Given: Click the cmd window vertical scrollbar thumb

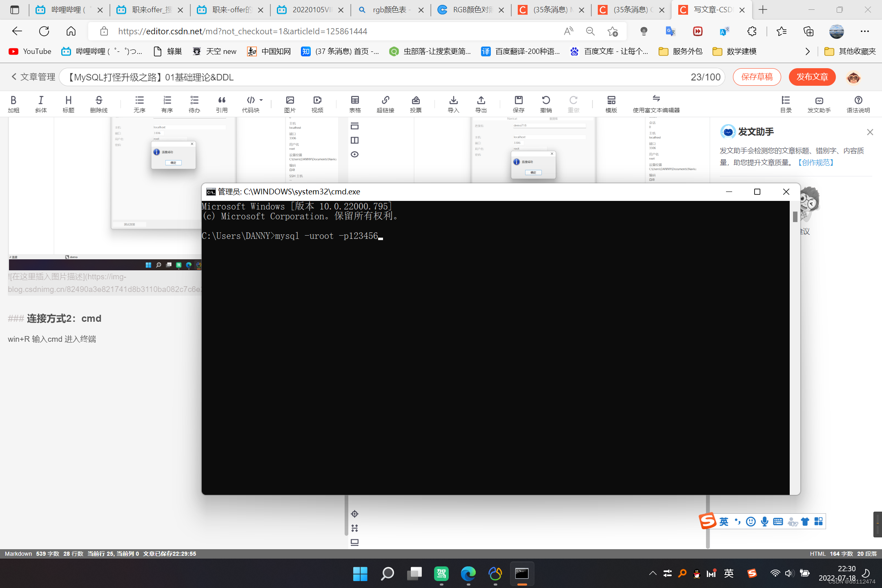Looking at the screenshot, I should point(795,217).
